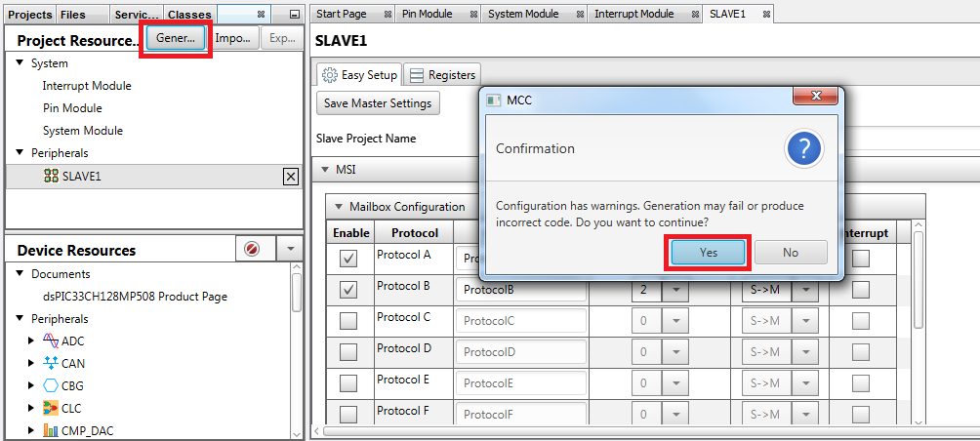The height and width of the screenshot is (441, 980).
Task: Click the CBG peripheral icon
Action: (x=51, y=385)
